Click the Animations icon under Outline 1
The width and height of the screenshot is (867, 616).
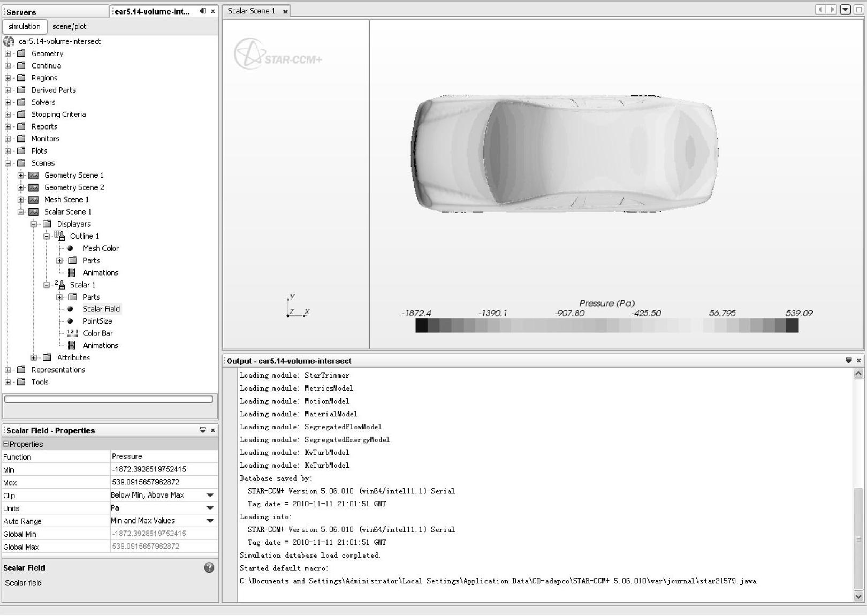[72, 272]
